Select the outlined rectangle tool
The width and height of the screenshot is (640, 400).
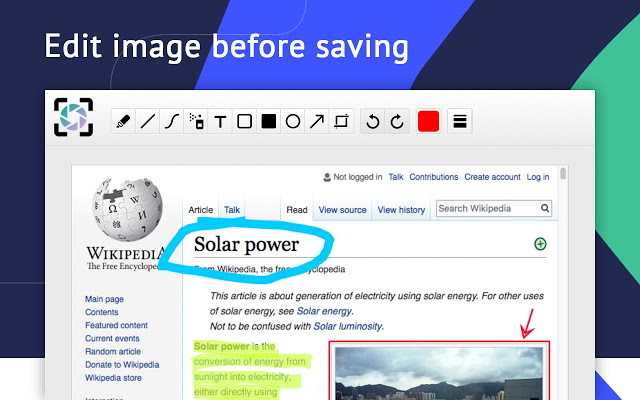[x=244, y=121]
